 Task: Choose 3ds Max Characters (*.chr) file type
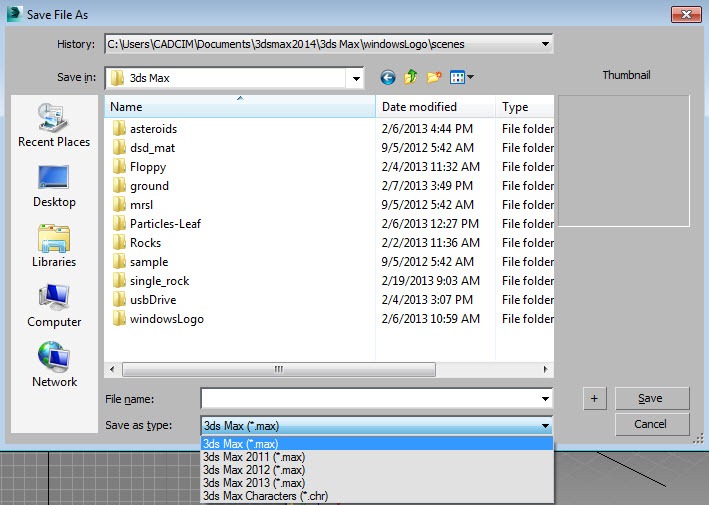377,496
